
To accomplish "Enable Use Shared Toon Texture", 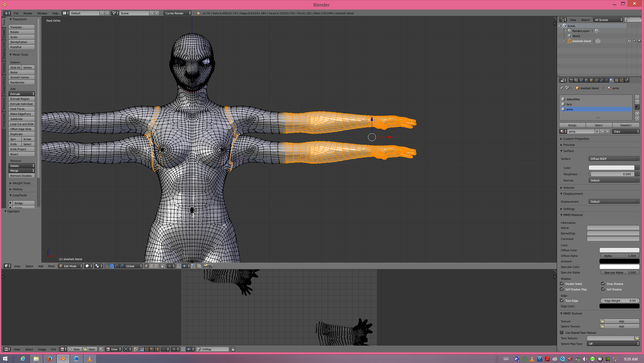I will point(562,332).
